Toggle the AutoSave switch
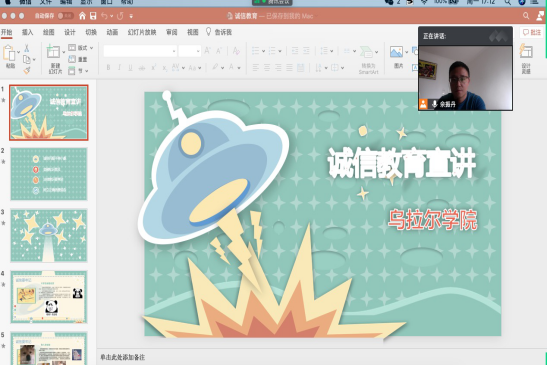This screenshot has height=366, width=547. (65, 16)
